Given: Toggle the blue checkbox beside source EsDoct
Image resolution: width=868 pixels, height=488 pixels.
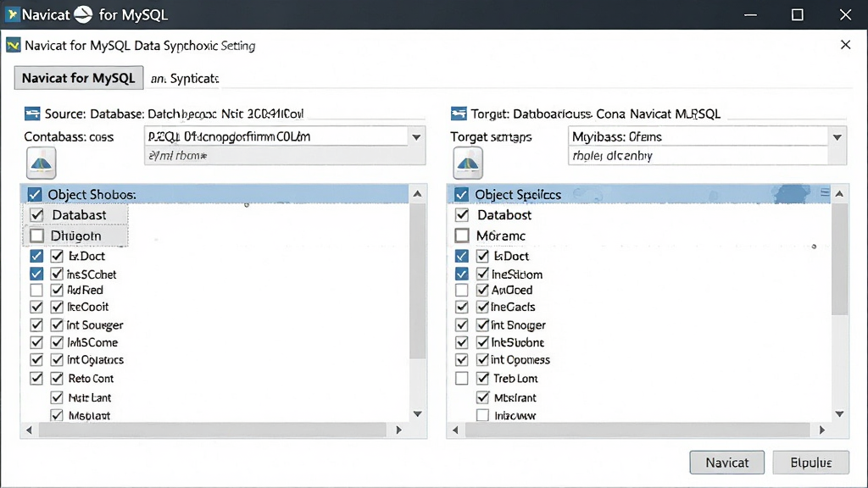Looking at the screenshot, I should [36, 256].
